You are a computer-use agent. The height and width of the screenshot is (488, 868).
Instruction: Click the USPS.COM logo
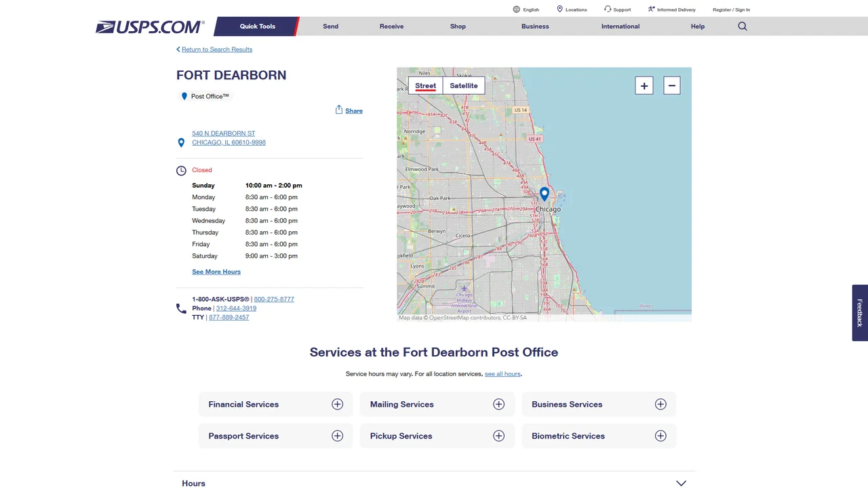click(150, 27)
